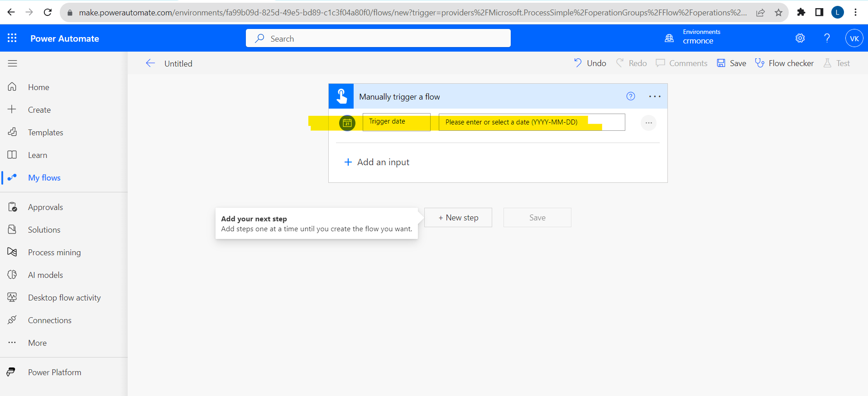Run the Flow checker

tap(784, 63)
